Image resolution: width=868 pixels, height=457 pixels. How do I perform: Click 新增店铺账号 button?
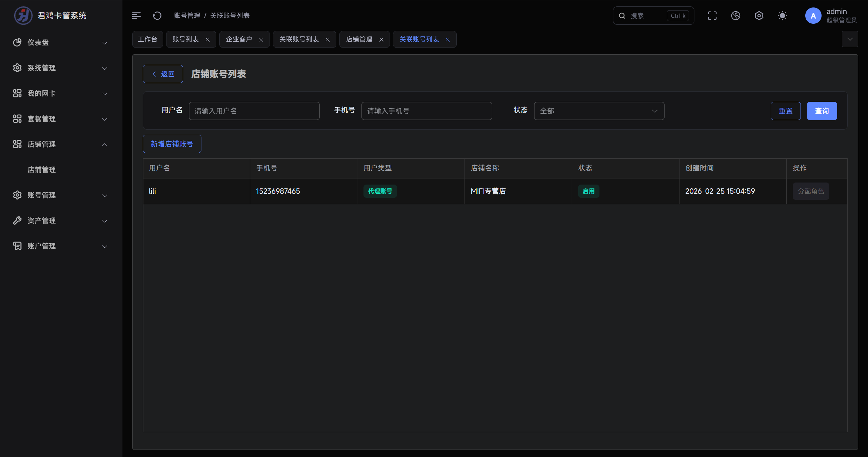[172, 144]
